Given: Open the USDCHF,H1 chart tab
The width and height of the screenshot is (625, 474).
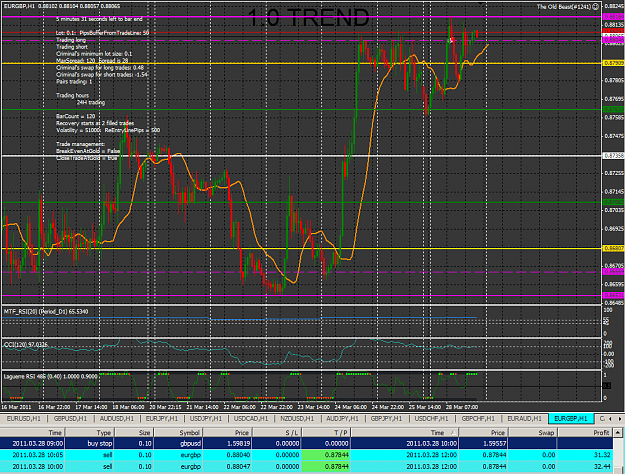Looking at the screenshot, I should click(431, 419).
